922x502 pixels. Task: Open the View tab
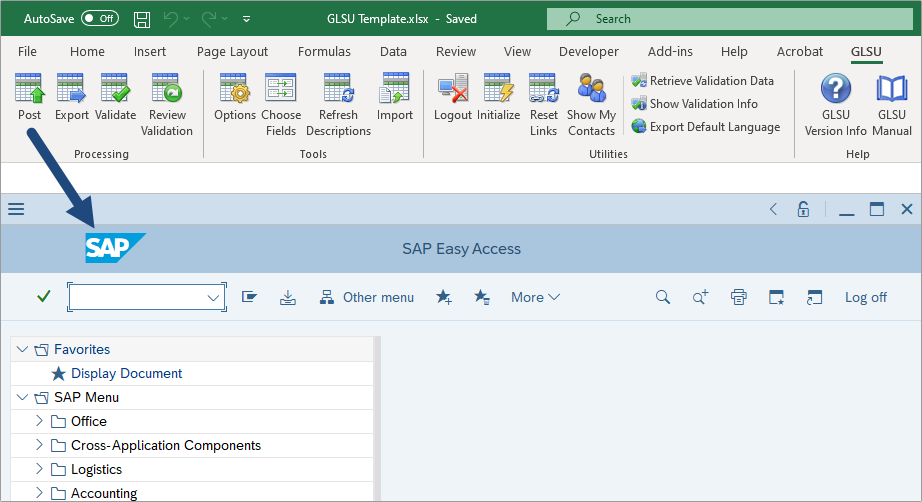coord(517,52)
